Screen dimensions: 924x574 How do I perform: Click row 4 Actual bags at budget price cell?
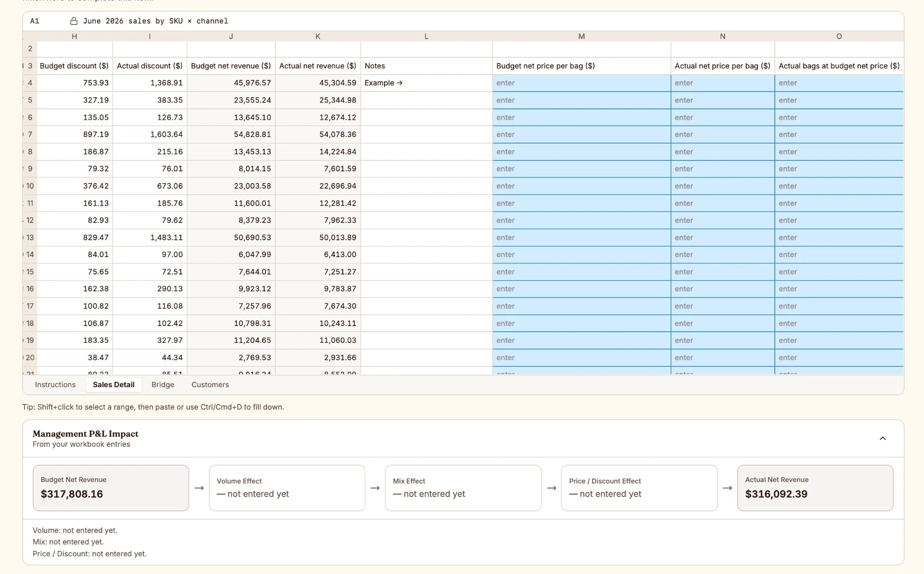pos(839,83)
